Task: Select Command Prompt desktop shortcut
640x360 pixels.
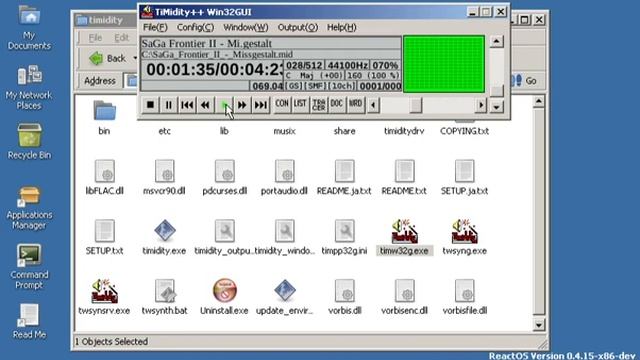Action: click(x=29, y=267)
